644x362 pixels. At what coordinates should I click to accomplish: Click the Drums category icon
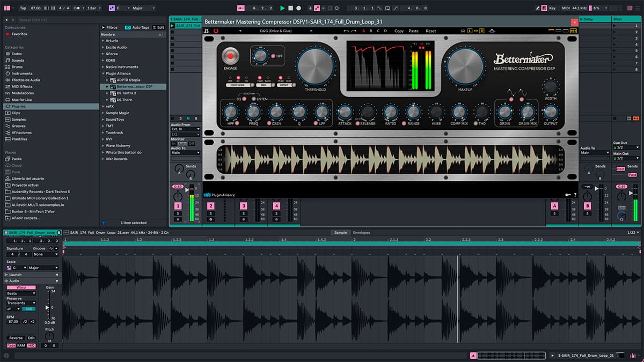pyautogui.click(x=7, y=67)
